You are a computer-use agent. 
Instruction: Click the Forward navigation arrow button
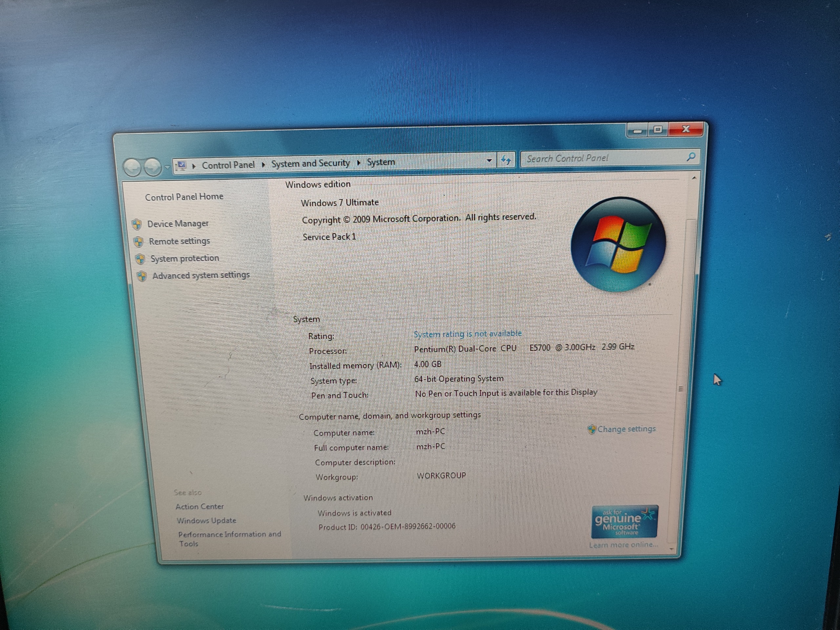point(153,167)
